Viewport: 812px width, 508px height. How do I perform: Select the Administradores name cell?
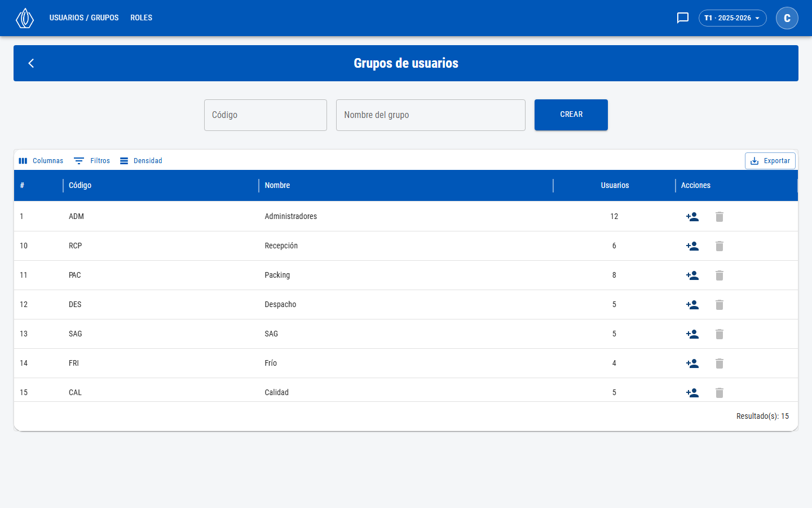(x=406, y=216)
